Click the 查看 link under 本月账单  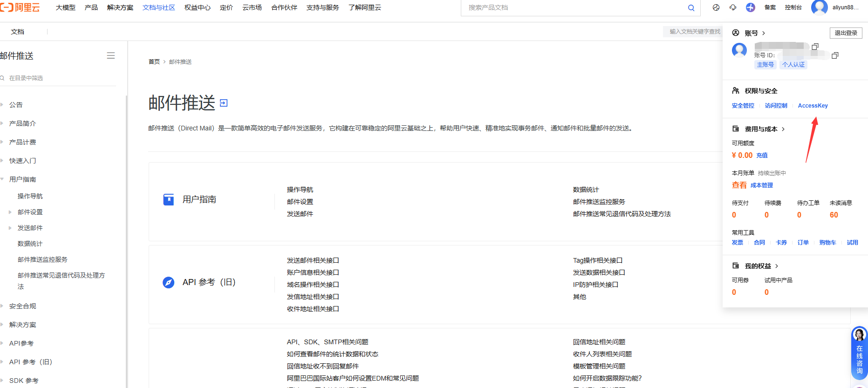[x=739, y=185]
